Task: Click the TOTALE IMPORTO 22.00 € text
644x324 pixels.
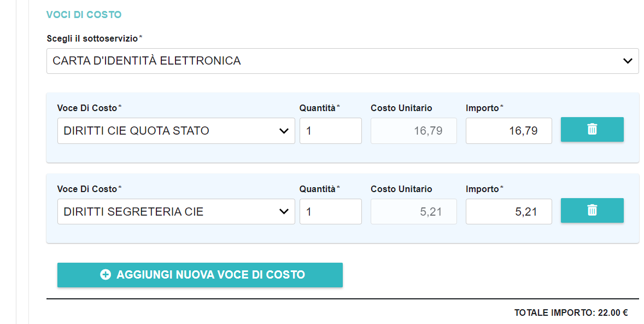Action: tap(571, 313)
